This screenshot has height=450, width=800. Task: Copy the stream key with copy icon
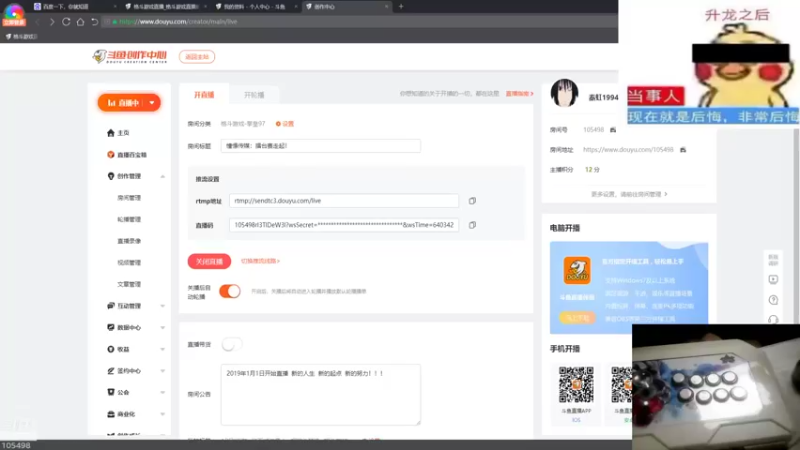472,225
